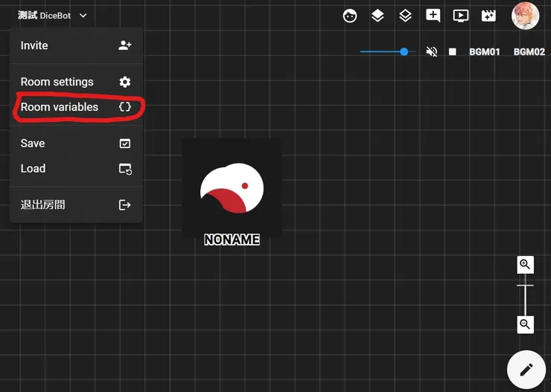Viewport: 551px width, 392px height.
Task: Click the screen play icon
Action: click(461, 16)
